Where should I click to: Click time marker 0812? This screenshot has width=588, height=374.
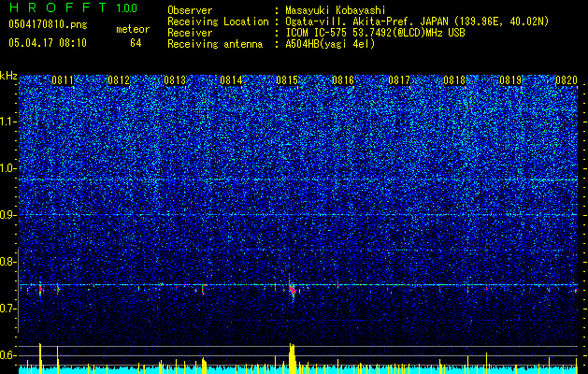point(119,80)
